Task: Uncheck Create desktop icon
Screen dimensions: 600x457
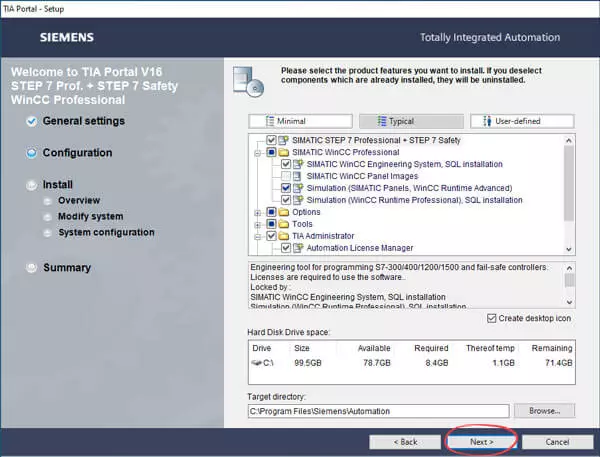Action: click(490, 318)
